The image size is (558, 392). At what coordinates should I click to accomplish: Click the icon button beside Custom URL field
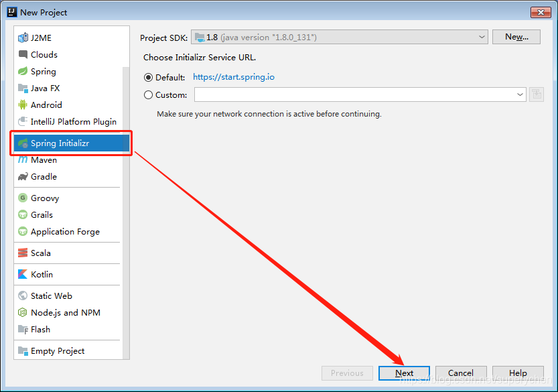pos(537,94)
